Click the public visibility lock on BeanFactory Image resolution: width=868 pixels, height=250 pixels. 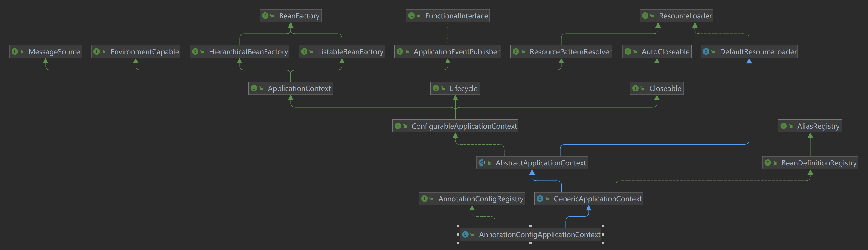(272, 15)
